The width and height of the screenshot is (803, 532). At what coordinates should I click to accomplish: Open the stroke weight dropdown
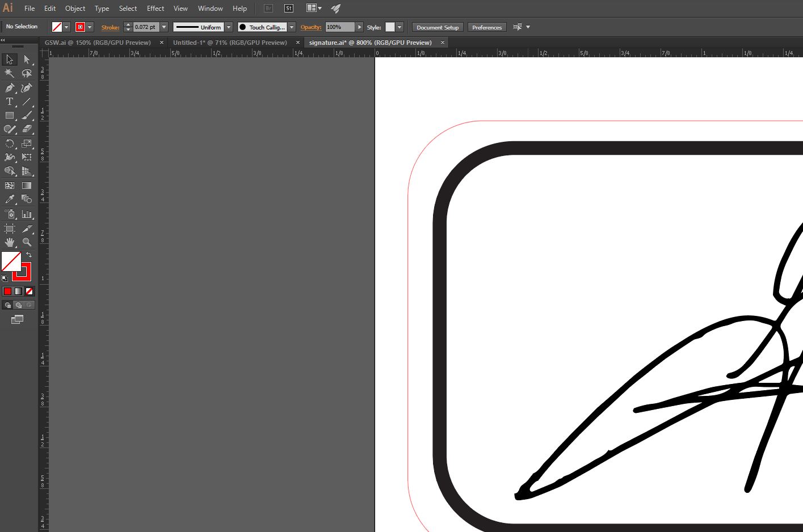coord(164,27)
